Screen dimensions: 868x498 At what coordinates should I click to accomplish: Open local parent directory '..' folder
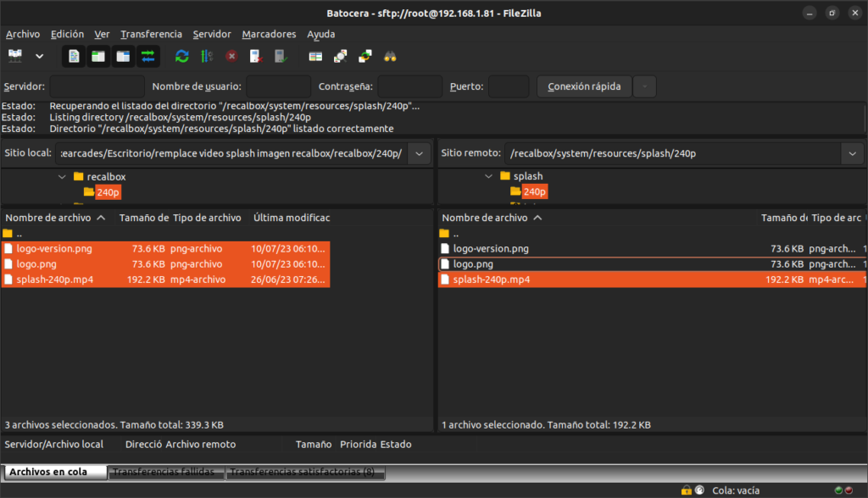(14, 234)
